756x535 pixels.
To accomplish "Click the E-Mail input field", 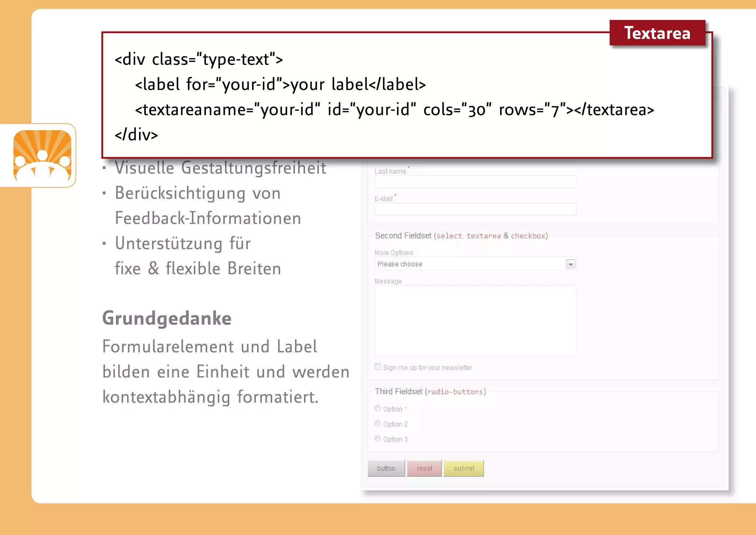I will (x=475, y=209).
